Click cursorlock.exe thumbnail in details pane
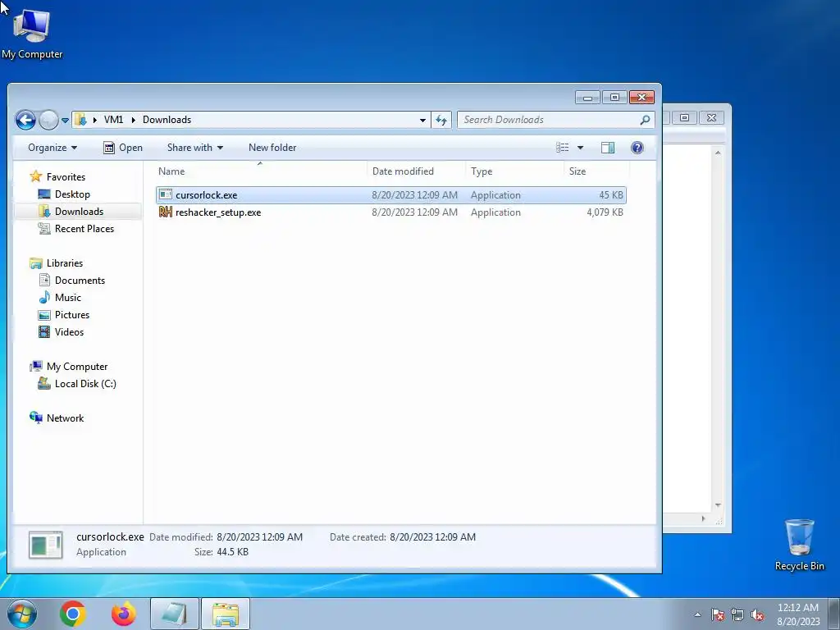840x630 pixels. click(46, 545)
